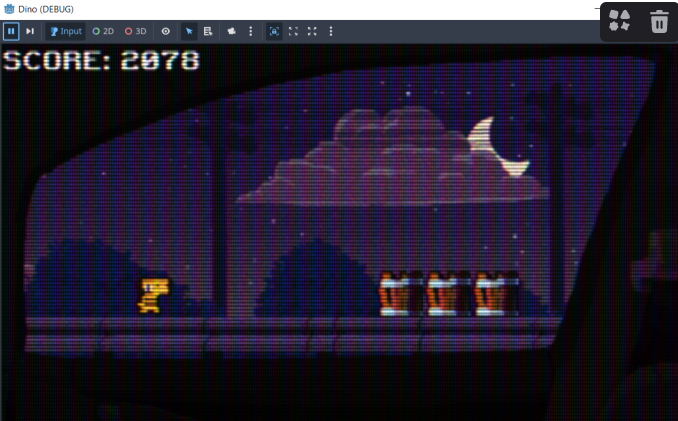
Task: Open camera override options three-dot menu
Action: click(251, 31)
